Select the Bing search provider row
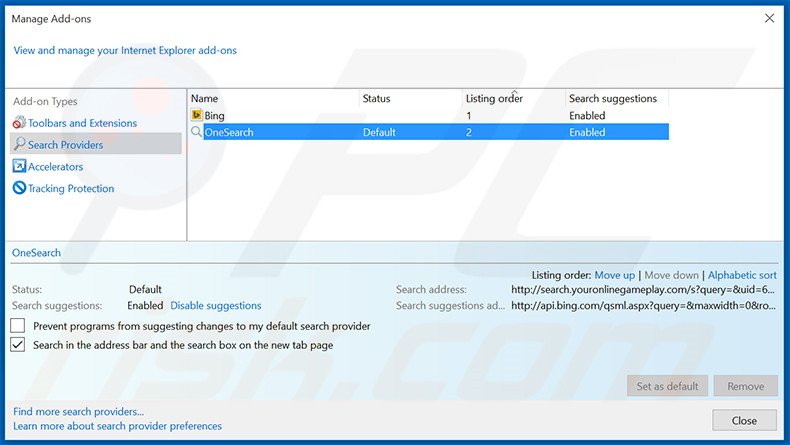 tap(429, 115)
